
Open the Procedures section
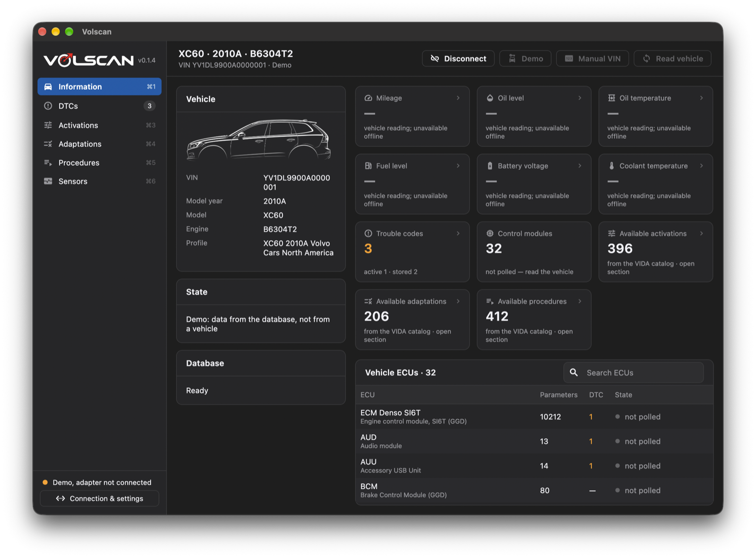coord(100,163)
